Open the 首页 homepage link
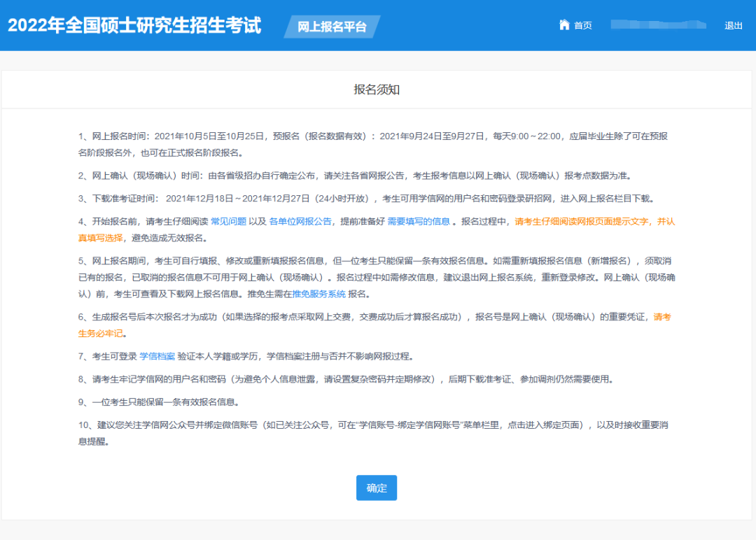 [582, 25]
